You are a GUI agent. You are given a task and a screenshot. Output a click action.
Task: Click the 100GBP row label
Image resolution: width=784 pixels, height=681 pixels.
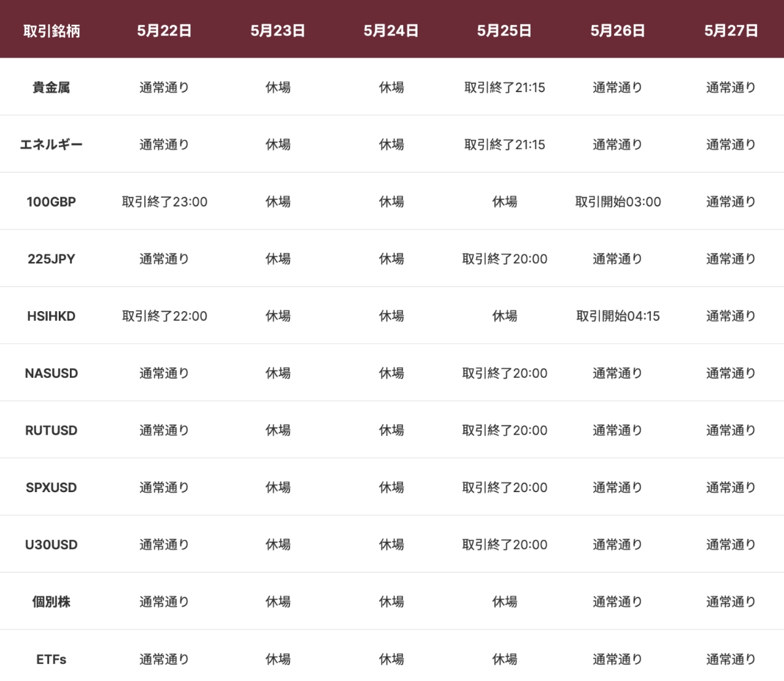point(52,202)
